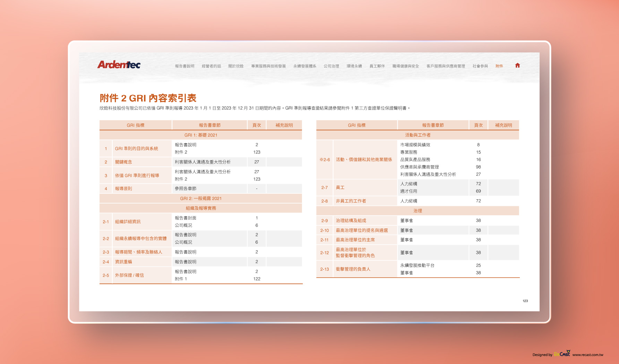Screen dimensions: 619x364
Task: Click '永續發展推動平台' chapter cell
Action: click(x=417, y=266)
